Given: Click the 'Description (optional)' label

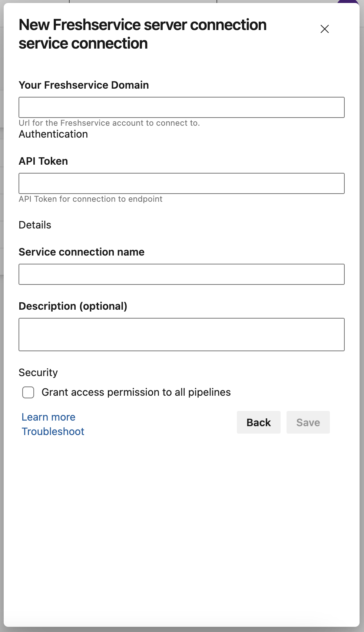Looking at the screenshot, I should tap(73, 306).
